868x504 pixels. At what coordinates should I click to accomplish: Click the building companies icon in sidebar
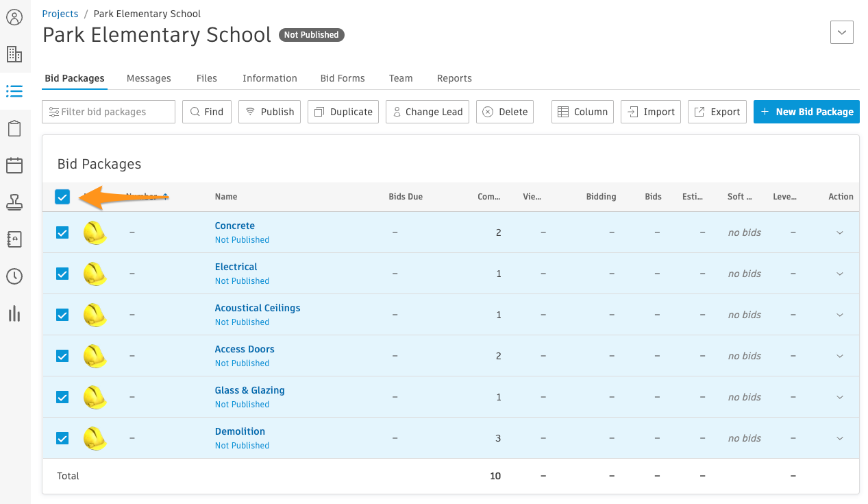tap(14, 54)
